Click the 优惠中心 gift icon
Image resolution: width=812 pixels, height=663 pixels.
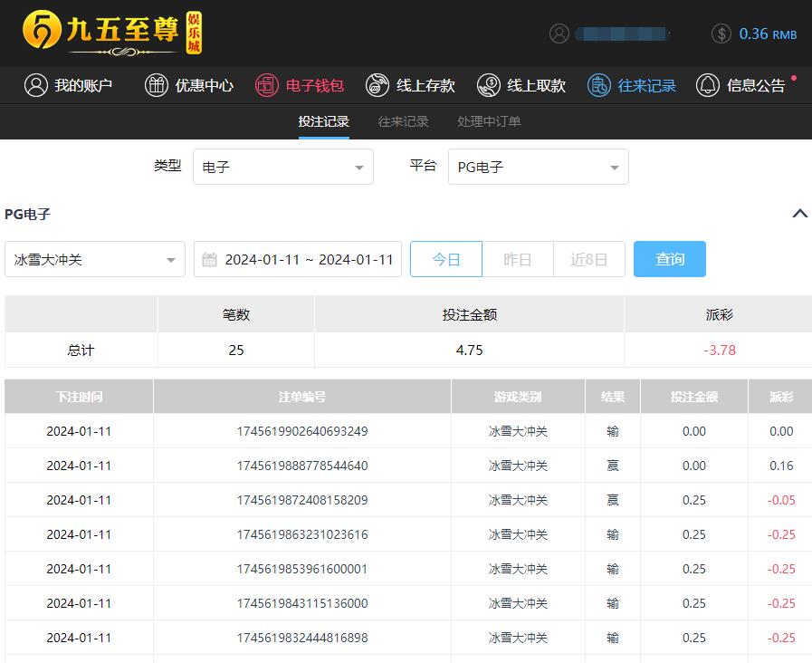click(x=157, y=85)
